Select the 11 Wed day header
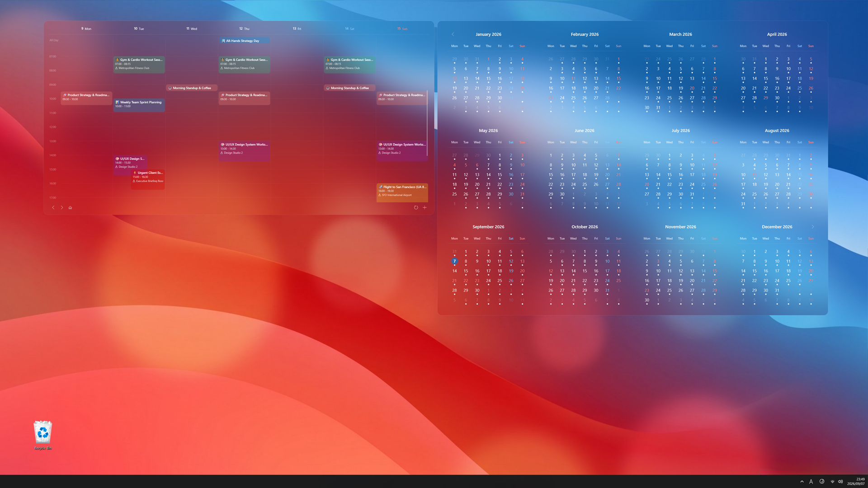This screenshot has width=868, height=488. tap(192, 28)
